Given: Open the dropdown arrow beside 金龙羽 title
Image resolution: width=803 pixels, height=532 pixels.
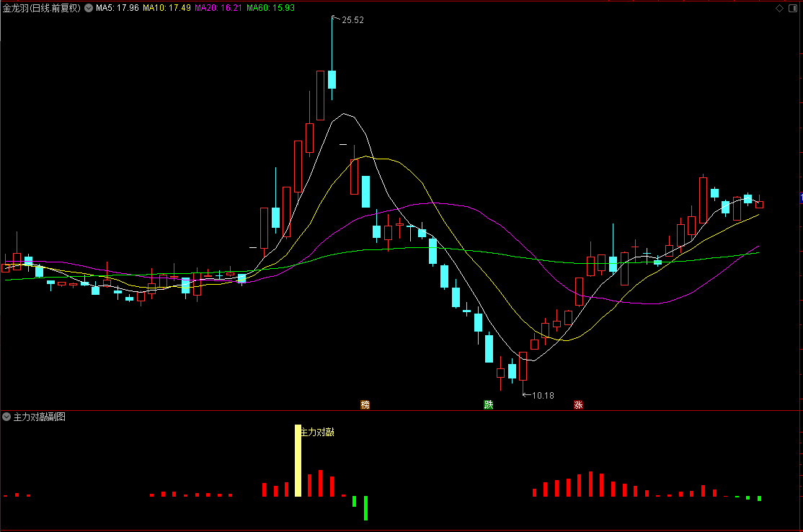Looking at the screenshot, I should pyautogui.click(x=89, y=8).
